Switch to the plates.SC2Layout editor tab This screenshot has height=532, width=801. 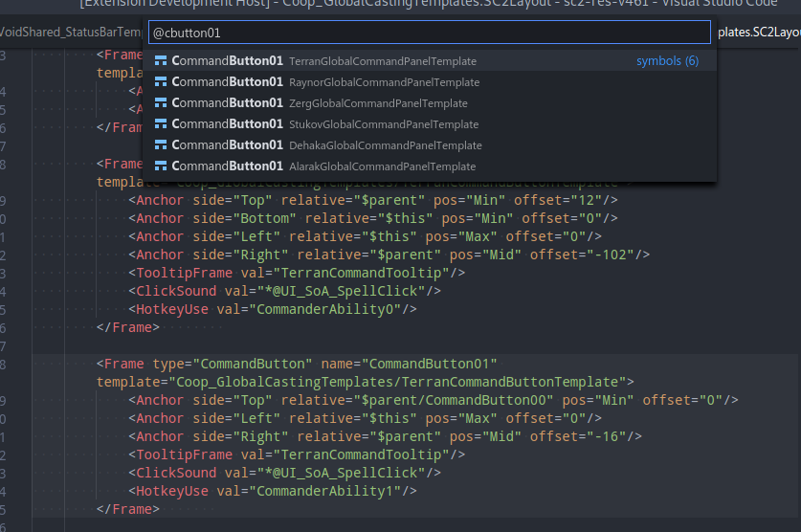click(x=759, y=33)
